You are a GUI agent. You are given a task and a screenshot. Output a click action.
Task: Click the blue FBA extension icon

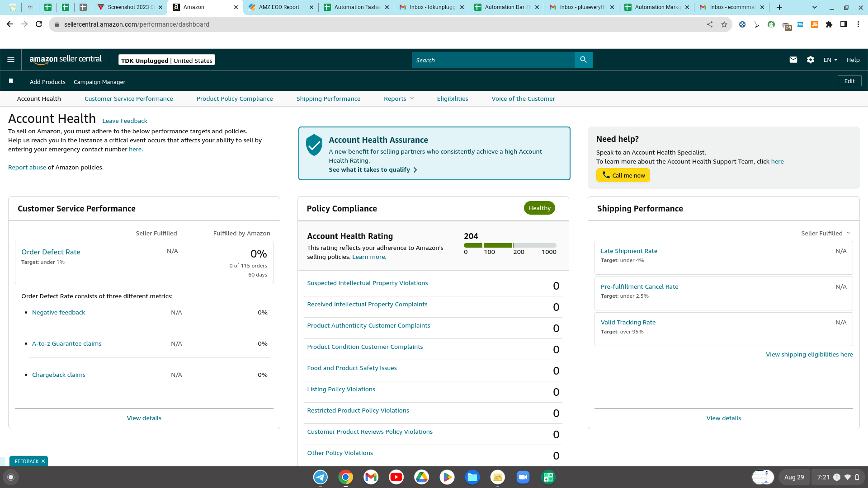(800, 24)
